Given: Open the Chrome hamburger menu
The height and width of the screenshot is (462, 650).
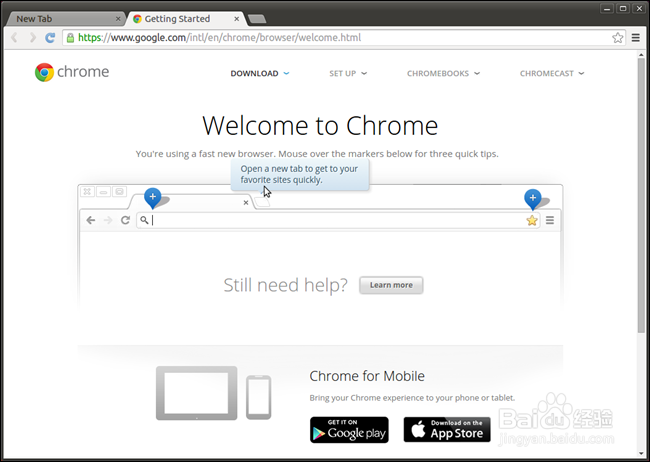Looking at the screenshot, I should pyautogui.click(x=635, y=38).
